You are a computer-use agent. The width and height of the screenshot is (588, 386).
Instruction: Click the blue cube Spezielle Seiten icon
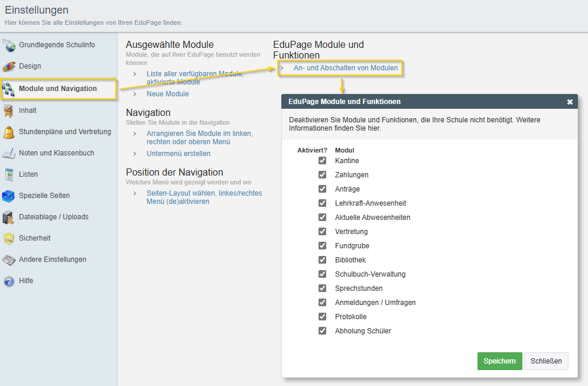(x=8, y=196)
